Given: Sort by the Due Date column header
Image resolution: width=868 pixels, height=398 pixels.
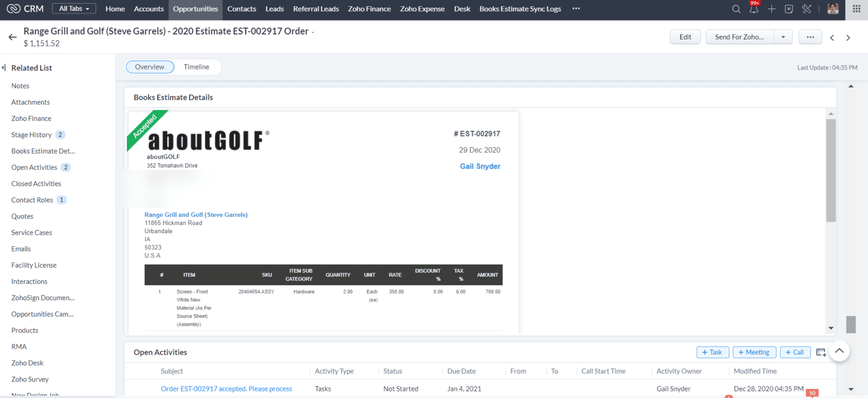Looking at the screenshot, I should pos(461,371).
